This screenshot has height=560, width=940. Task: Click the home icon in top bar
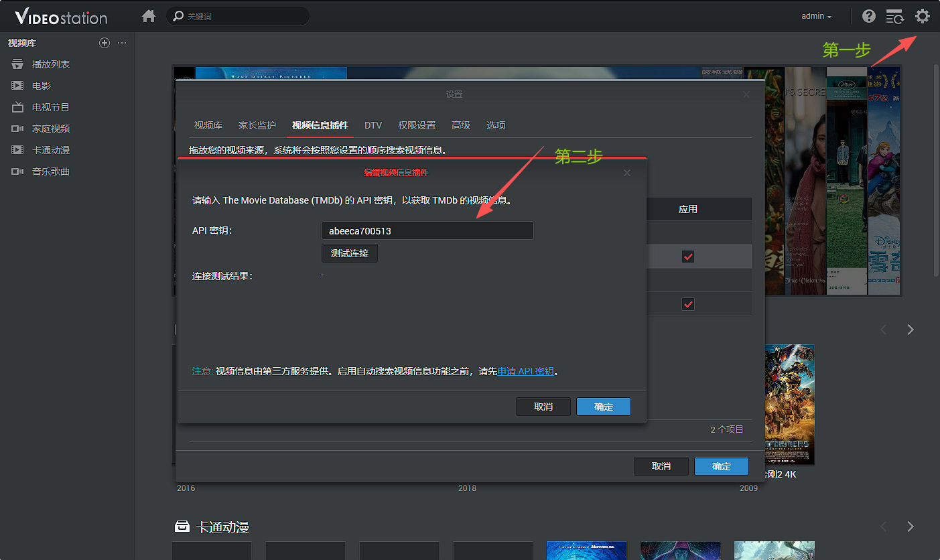(149, 16)
